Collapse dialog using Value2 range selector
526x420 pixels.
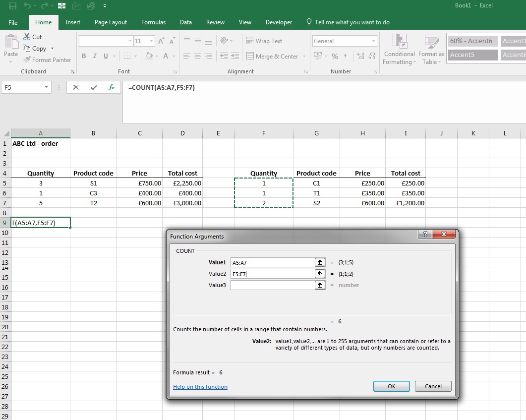(x=320, y=274)
